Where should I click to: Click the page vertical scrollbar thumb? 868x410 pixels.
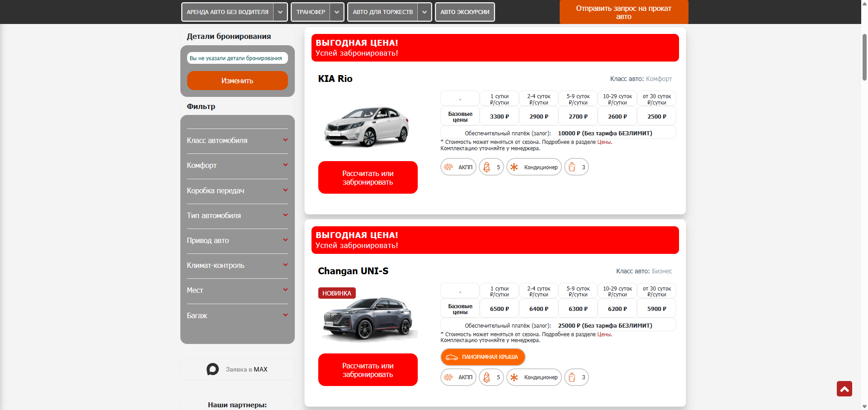click(864, 57)
